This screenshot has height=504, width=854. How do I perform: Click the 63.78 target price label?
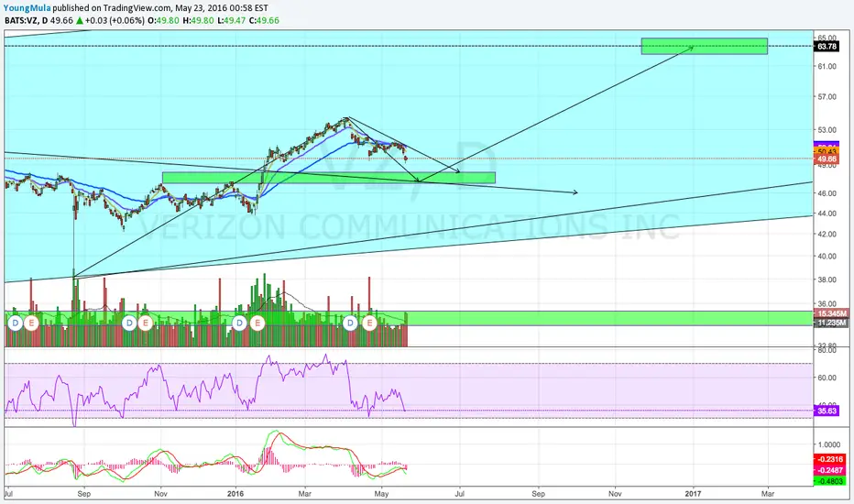[827, 47]
